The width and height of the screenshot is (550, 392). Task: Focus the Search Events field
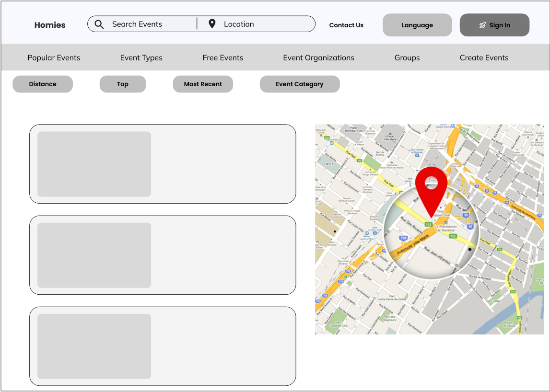point(142,24)
